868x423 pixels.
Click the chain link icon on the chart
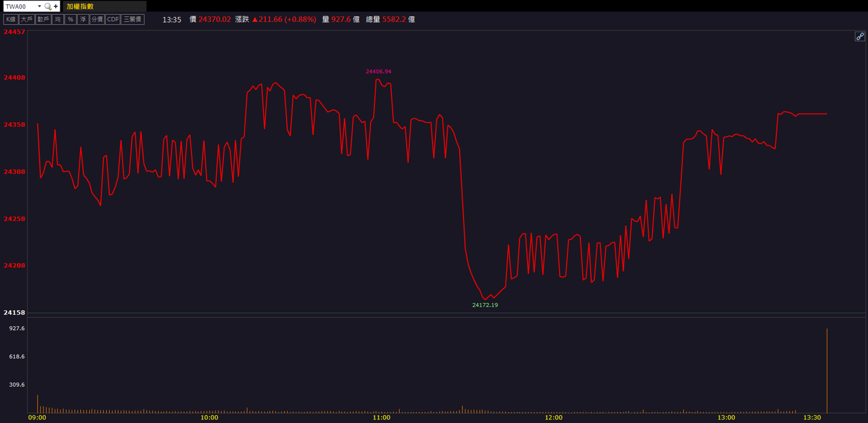pos(860,36)
